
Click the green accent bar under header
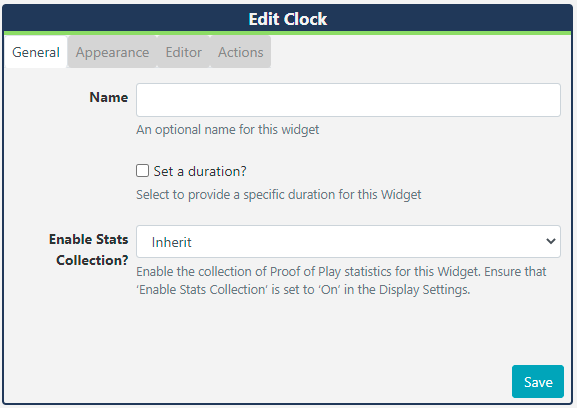click(288, 33)
